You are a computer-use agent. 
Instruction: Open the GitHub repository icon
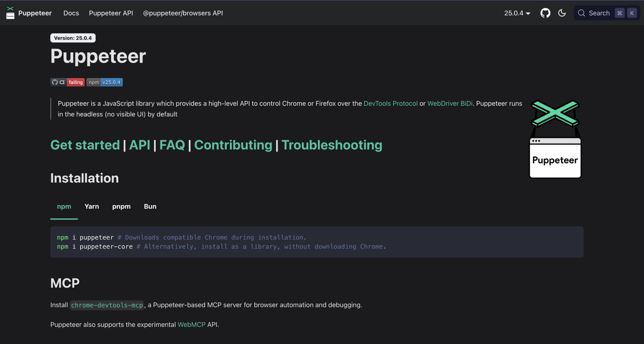(x=545, y=13)
